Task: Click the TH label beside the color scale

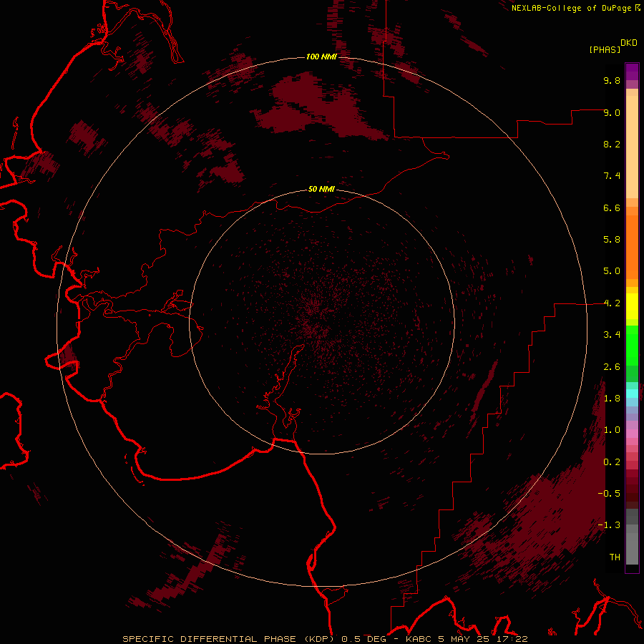Action: [x=615, y=557]
